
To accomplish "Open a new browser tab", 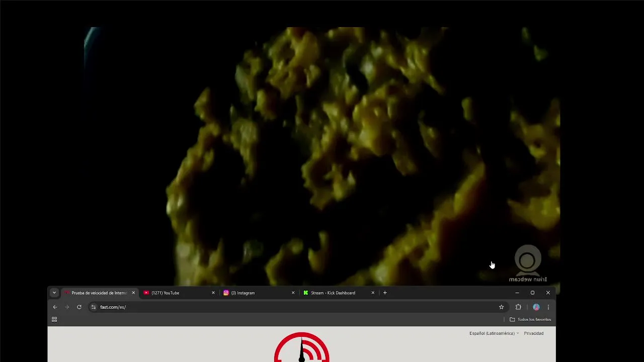I will [385, 293].
